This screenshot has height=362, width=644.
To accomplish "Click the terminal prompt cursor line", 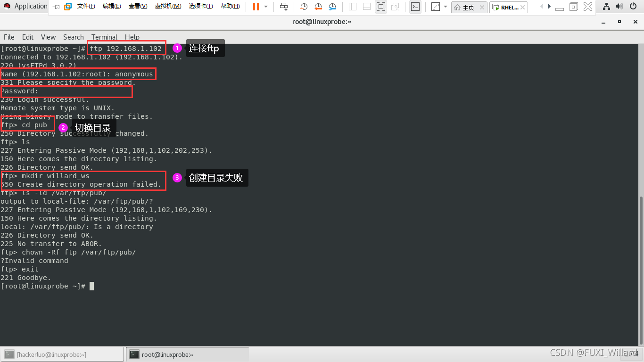I will (x=47, y=286).
